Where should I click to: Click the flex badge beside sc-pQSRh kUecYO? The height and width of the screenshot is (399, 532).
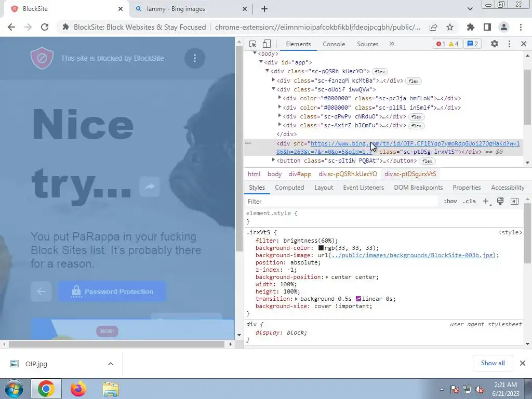pyautogui.click(x=380, y=72)
